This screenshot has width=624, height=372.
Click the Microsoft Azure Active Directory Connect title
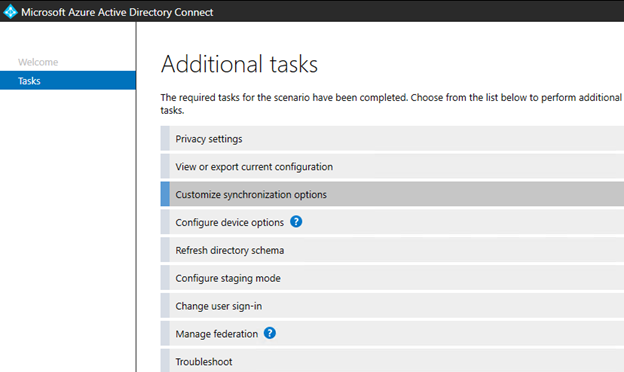(x=117, y=12)
